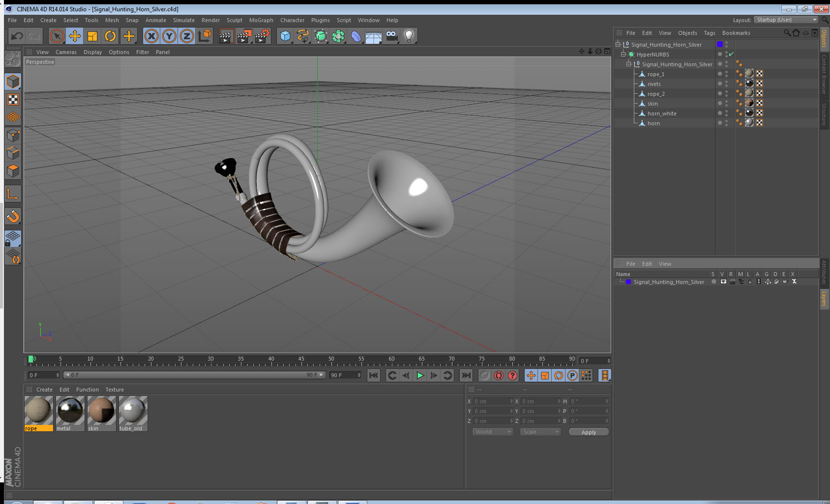The image size is (830, 504).
Task: Open the Cube primitive object tool
Action: tap(285, 36)
